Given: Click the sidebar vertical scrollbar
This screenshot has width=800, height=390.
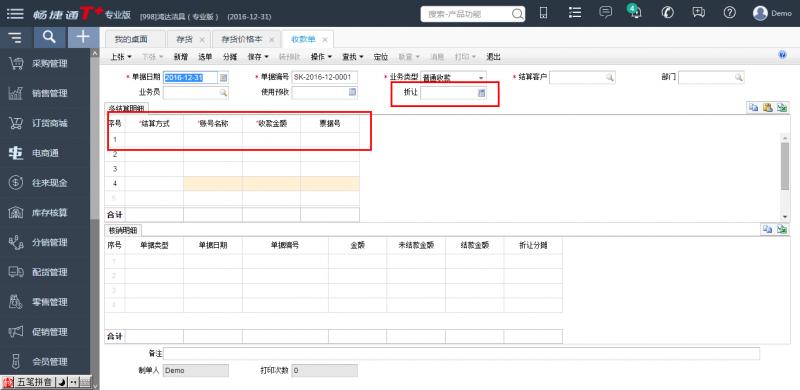Looking at the screenshot, I should 95,138.
